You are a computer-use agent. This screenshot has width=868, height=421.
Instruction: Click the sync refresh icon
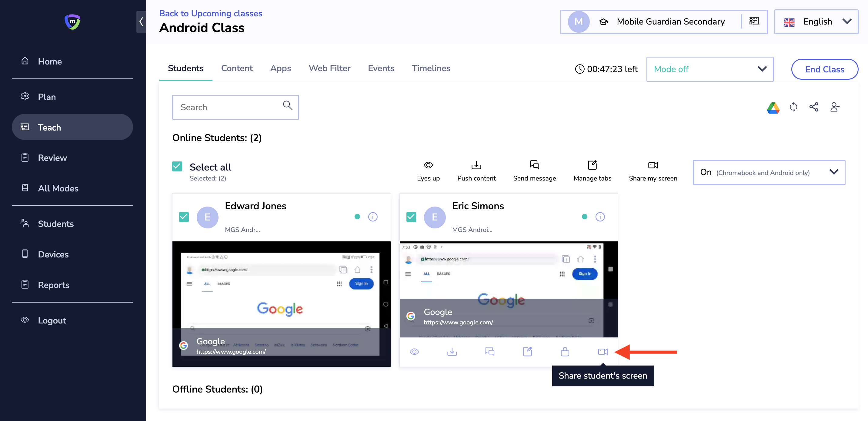(x=793, y=107)
